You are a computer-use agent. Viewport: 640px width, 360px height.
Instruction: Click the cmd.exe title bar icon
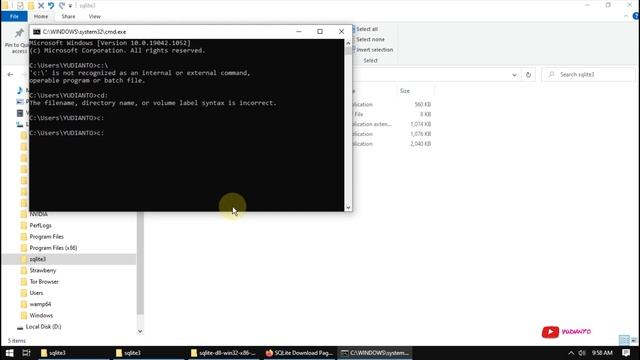(37, 32)
